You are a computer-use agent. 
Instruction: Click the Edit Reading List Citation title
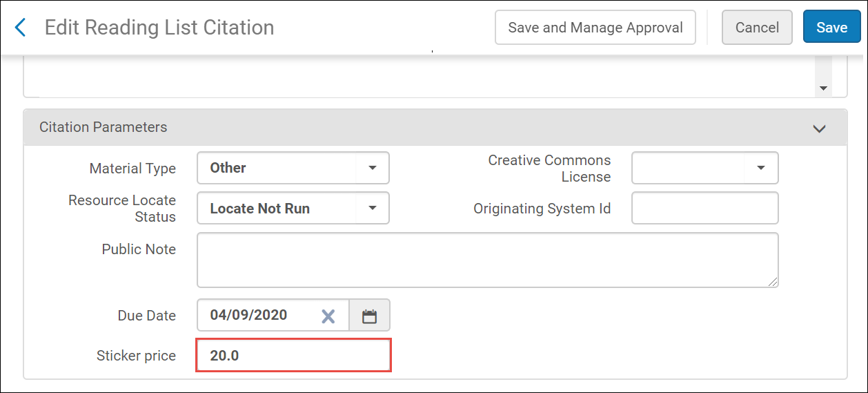point(159,28)
